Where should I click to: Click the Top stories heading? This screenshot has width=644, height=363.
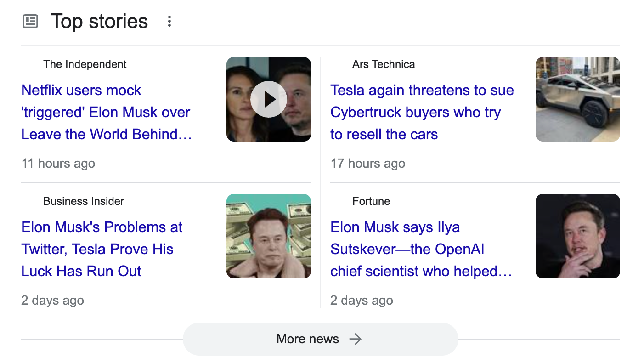99,21
